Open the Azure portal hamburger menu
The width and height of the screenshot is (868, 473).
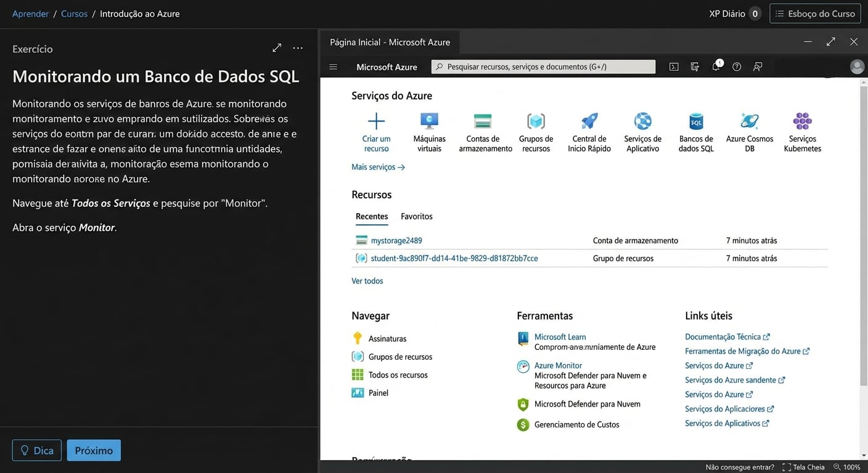tap(334, 67)
